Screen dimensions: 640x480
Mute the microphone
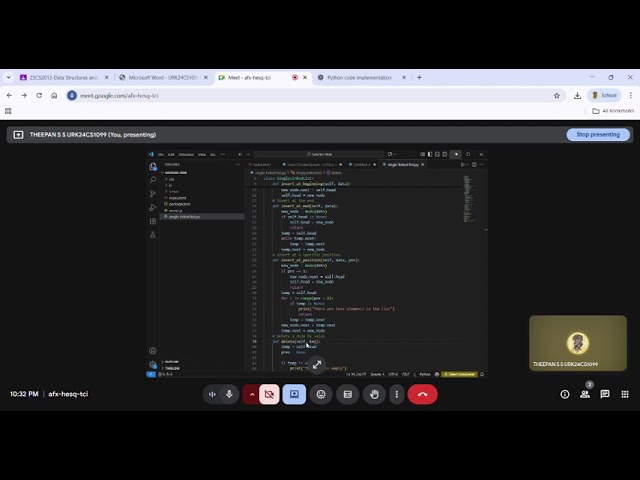tap(229, 394)
